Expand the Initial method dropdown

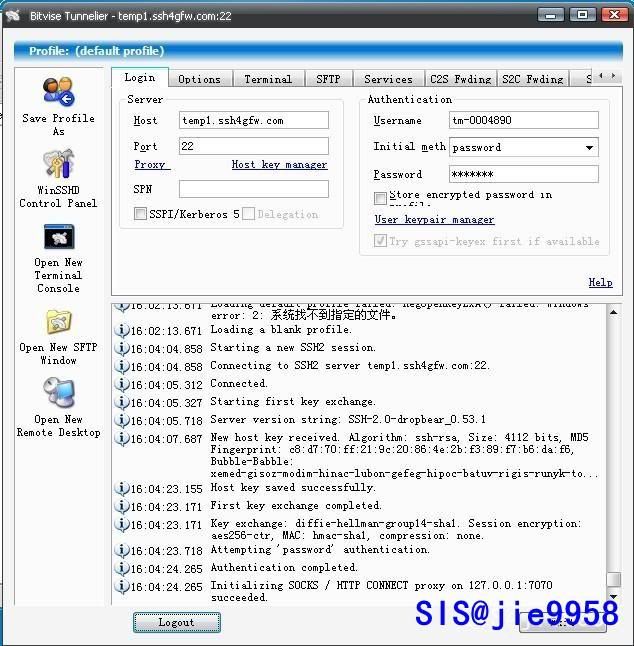[590, 147]
